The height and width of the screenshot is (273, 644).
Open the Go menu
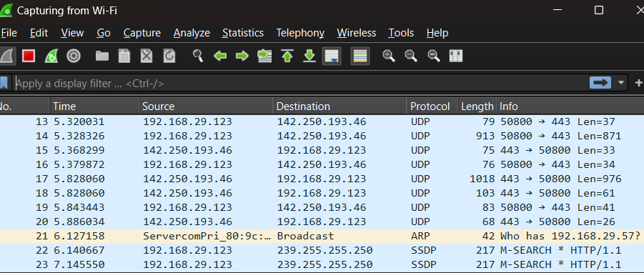pos(104,33)
